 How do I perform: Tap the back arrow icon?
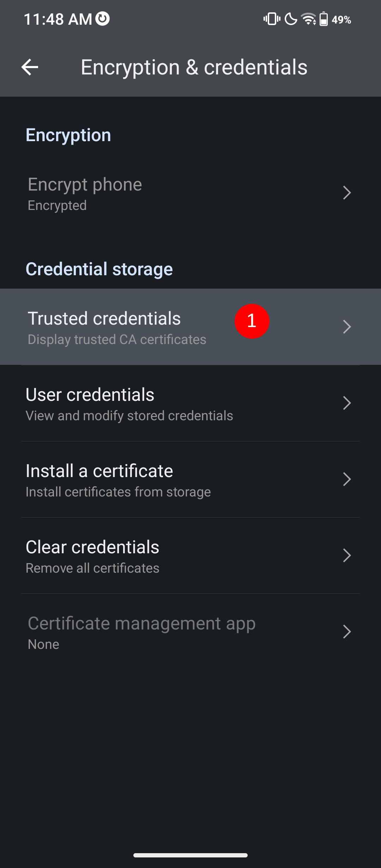(x=30, y=67)
